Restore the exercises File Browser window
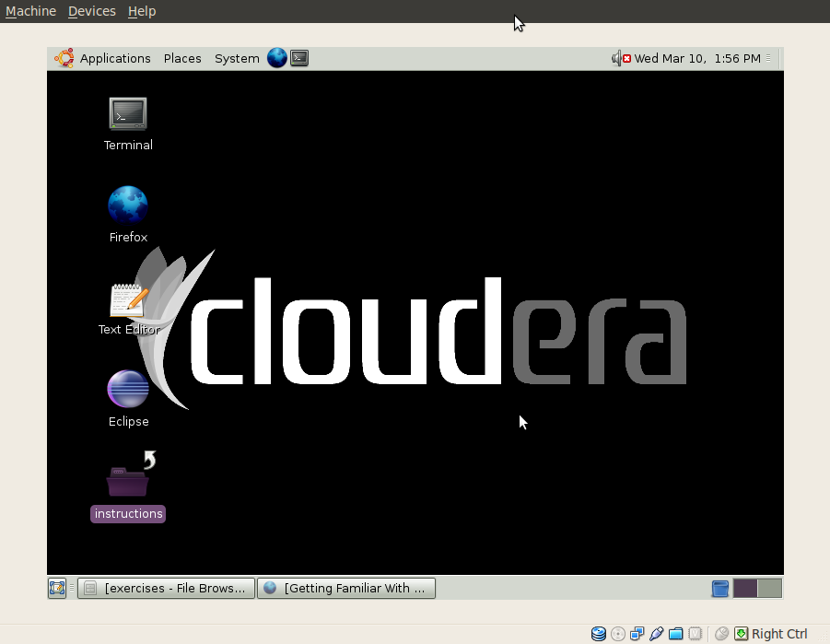830x644 pixels. point(167,588)
